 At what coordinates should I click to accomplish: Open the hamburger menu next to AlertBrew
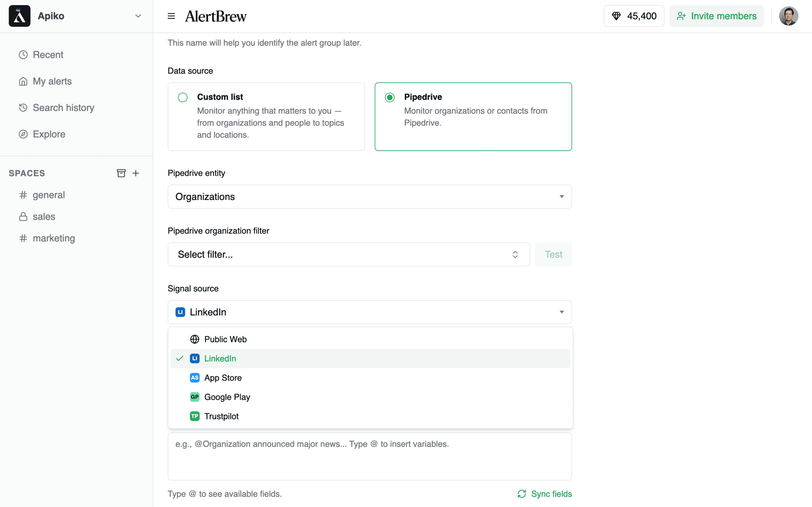(x=171, y=16)
